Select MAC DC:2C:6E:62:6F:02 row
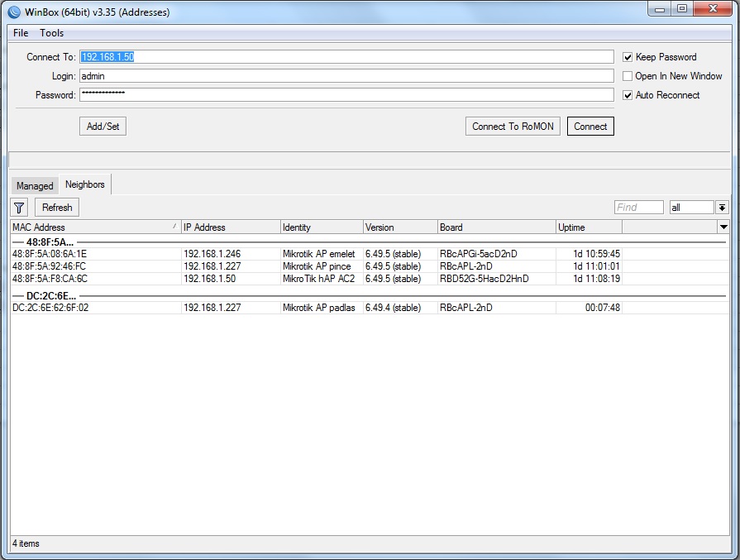The width and height of the screenshot is (740, 560). 370,308
